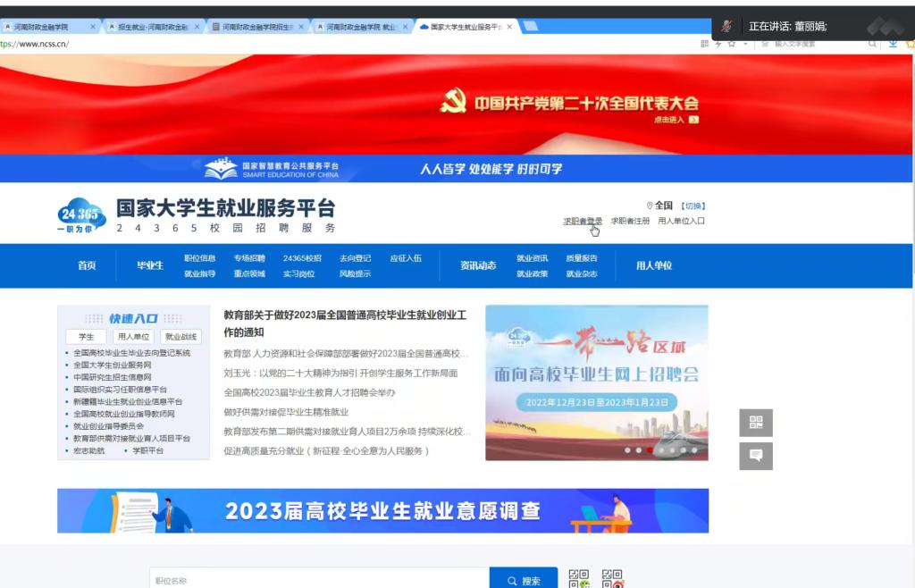The height and width of the screenshot is (588, 915).
Task: Open 做好供需对接促毕业生精准就业 article
Action: coord(286,412)
